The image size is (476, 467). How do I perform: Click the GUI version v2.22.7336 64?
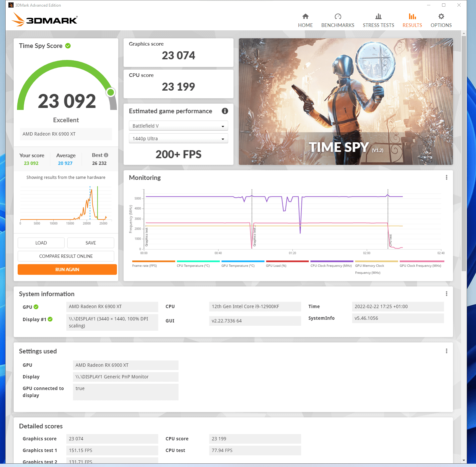click(x=255, y=321)
